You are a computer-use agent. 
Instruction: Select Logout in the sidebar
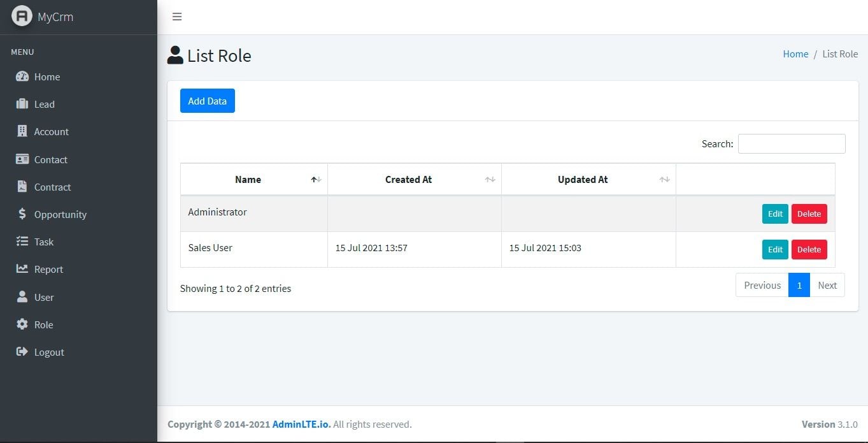78,352
